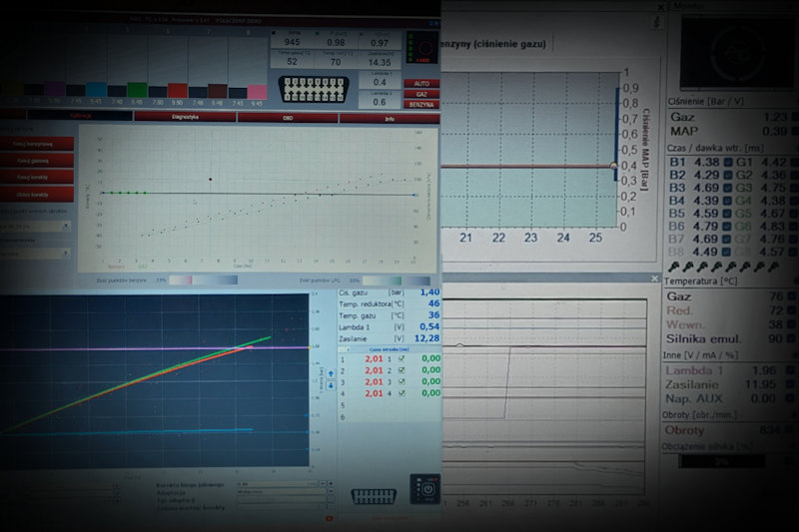Click the sixth injector icon in the Monitor panel
Image resolution: width=799 pixels, height=532 pixels.
745,266
